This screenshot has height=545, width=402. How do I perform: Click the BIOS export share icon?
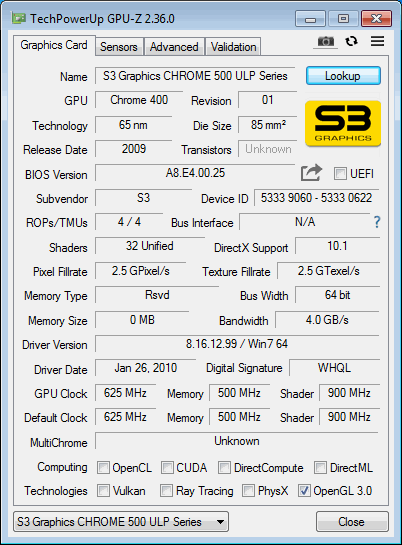point(311,173)
